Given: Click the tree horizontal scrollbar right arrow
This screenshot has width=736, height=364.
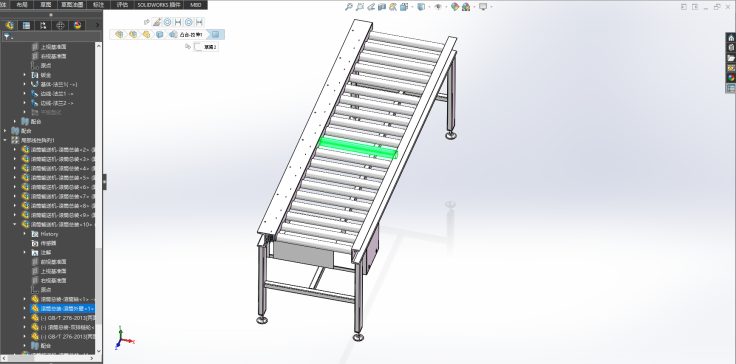Looking at the screenshot, I should point(91,358).
